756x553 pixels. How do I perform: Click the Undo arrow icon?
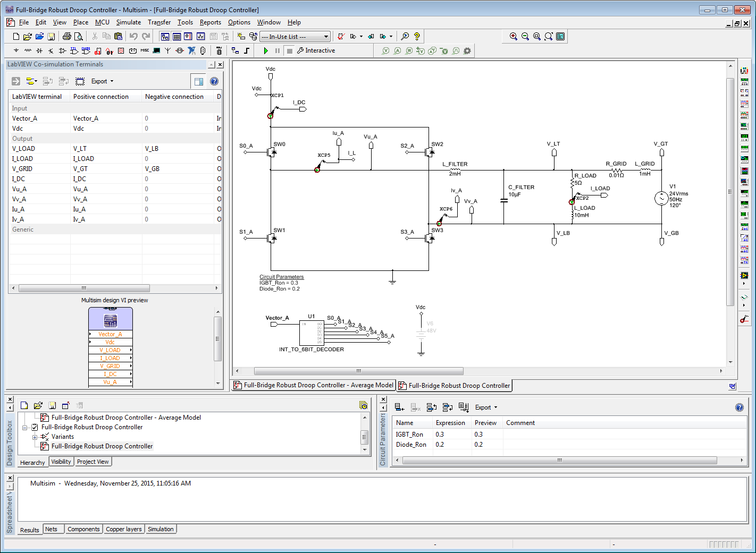133,37
